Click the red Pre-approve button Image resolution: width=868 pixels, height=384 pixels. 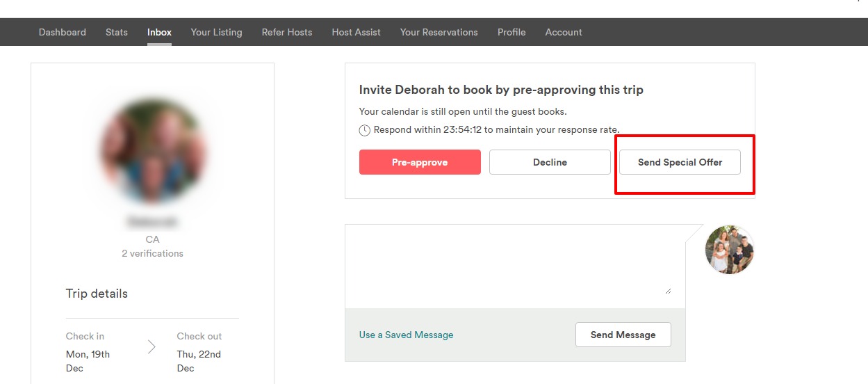click(x=420, y=162)
